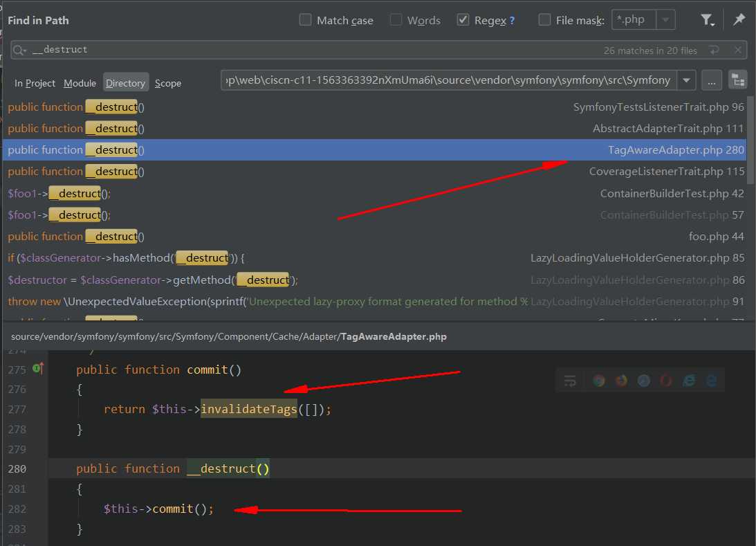Screen dimensions: 756x546
Task: Click the invalidateTags call on line 277
Action: 249,409
